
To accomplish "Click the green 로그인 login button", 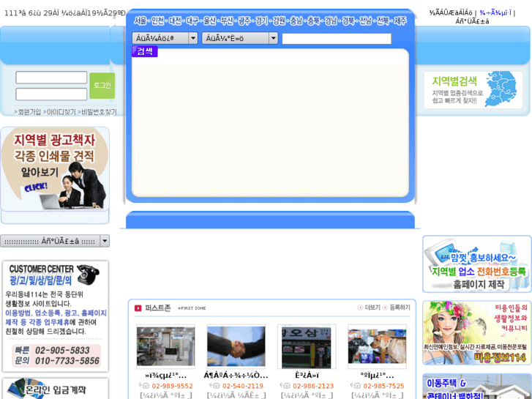I will click(x=102, y=86).
